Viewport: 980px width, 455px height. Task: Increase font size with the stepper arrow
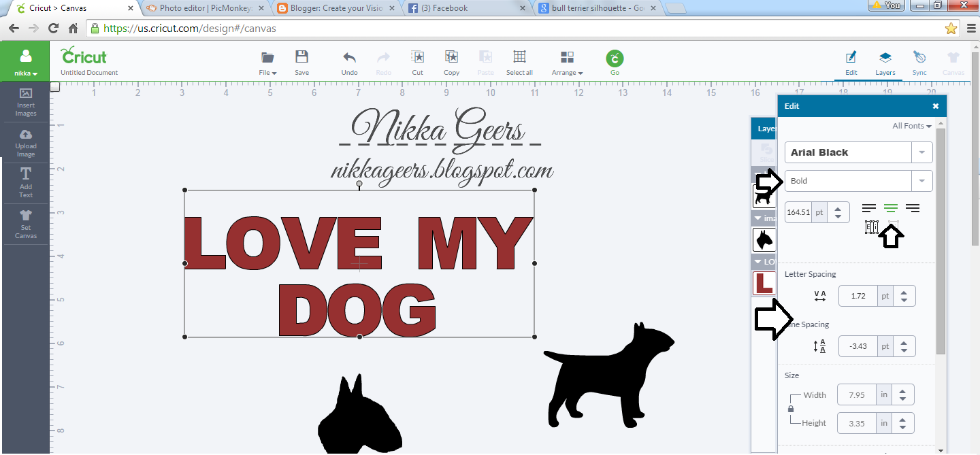pos(839,208)
